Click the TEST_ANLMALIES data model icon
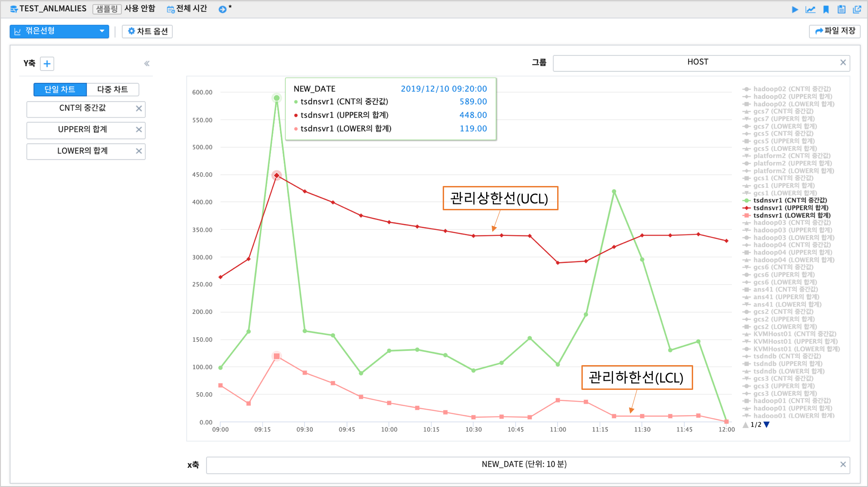Screen dimensions: 868x487 coord(14,9)
